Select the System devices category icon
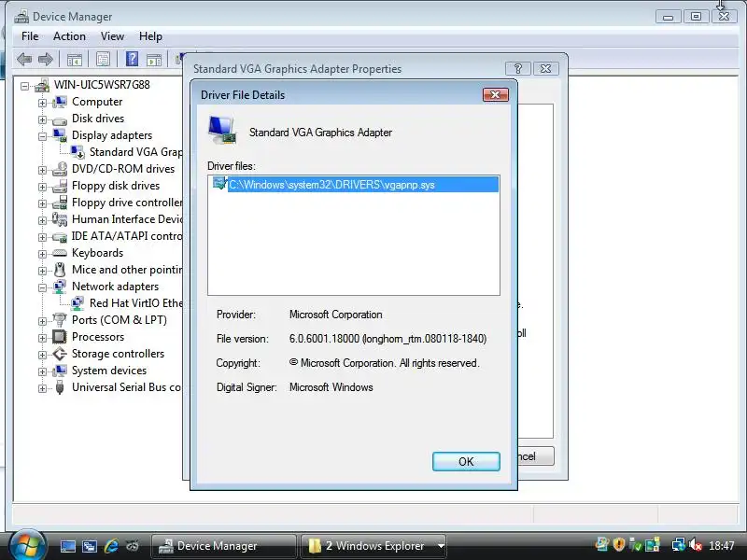 click(x=60, y=371)
